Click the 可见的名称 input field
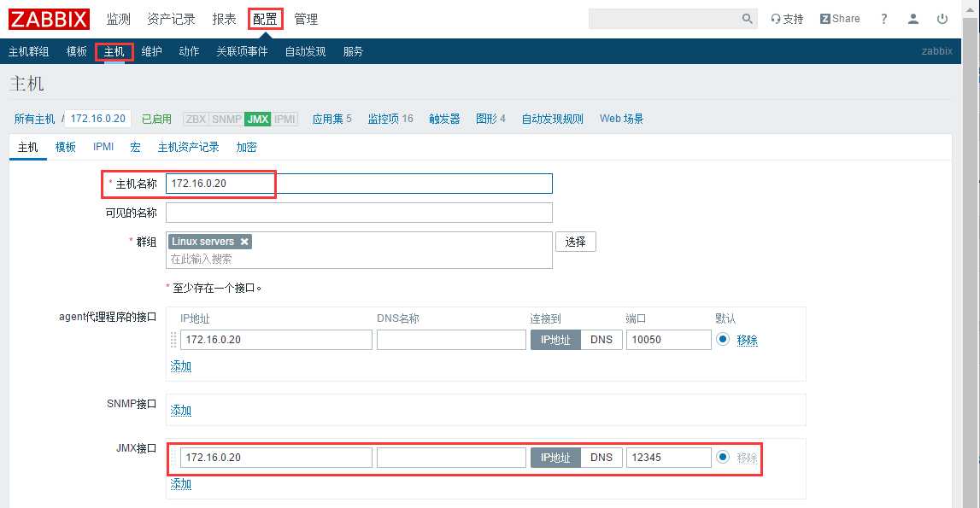This screenshot has width=980, height=508. (359, 213)
